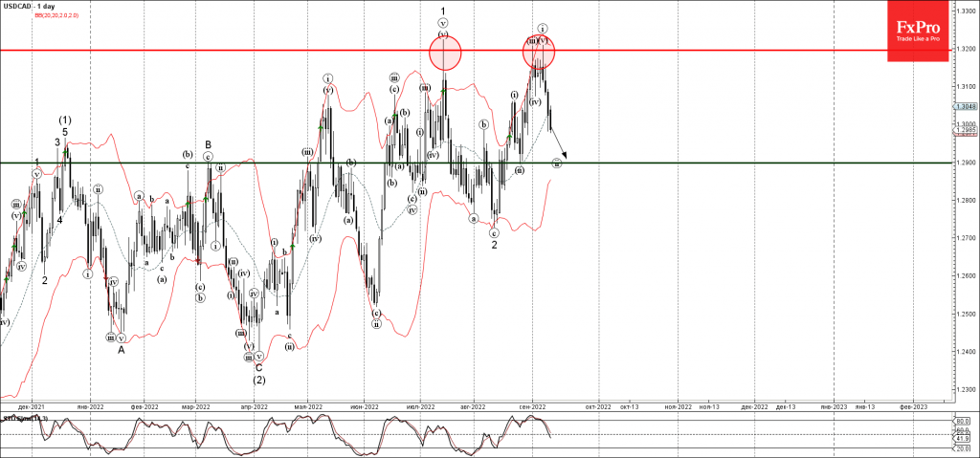Viewport: 980px width, 458px height.
Task: Click the wave B label
Action: click(207, 144)
